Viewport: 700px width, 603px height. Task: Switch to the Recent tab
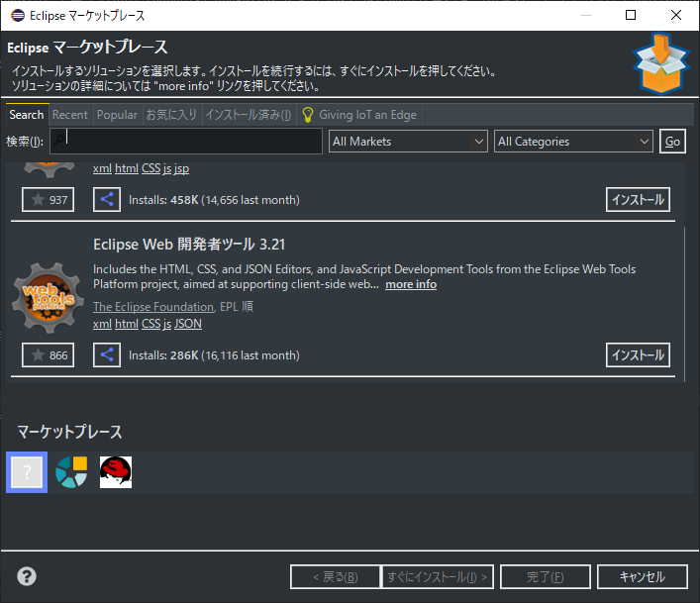point(70,115)
